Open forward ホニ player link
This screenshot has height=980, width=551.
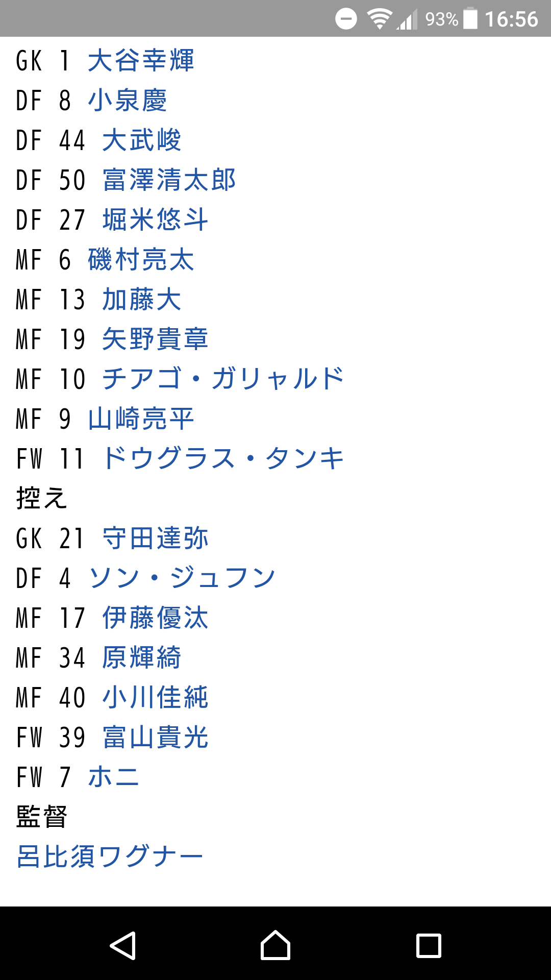click(113, 777)
